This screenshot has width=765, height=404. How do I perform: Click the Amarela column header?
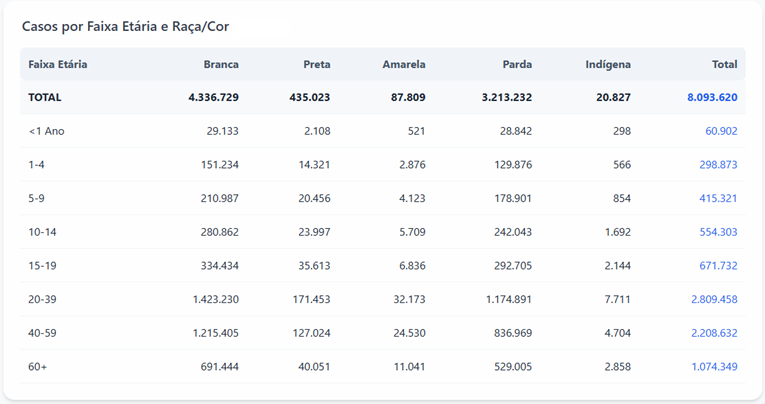403,64
